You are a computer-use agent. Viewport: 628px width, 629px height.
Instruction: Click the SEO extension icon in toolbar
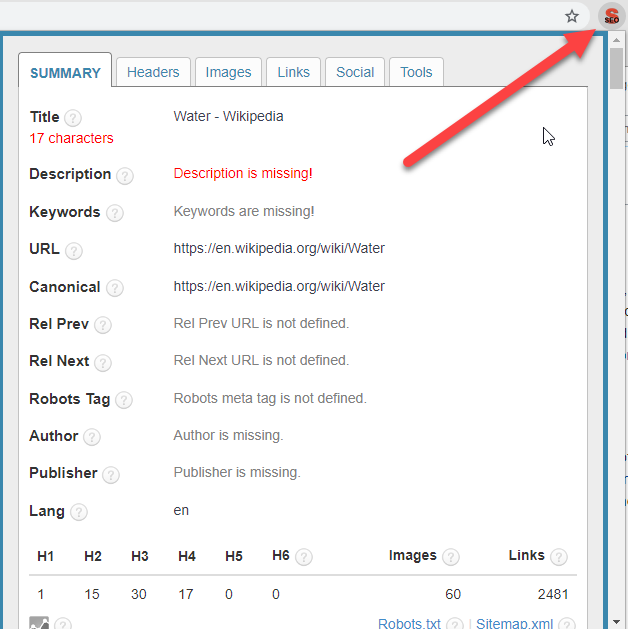611,16
